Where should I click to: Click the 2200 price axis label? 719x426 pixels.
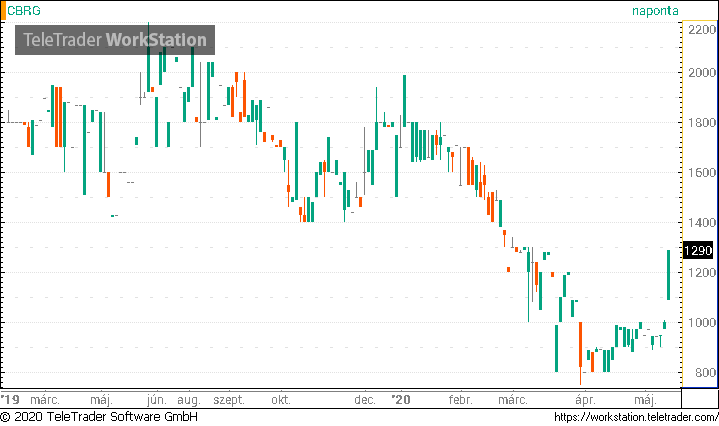pyautogui.click(x=702, y=30)
